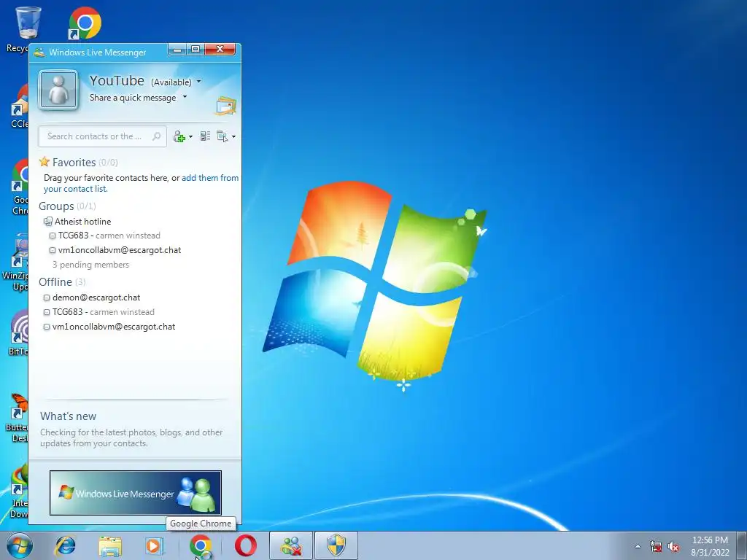The width and height of the screenshot is (747, 560).
Task: Select vm1oncollabvm@escargot.chat under Atheist hotline
Action: pos(115,250)
